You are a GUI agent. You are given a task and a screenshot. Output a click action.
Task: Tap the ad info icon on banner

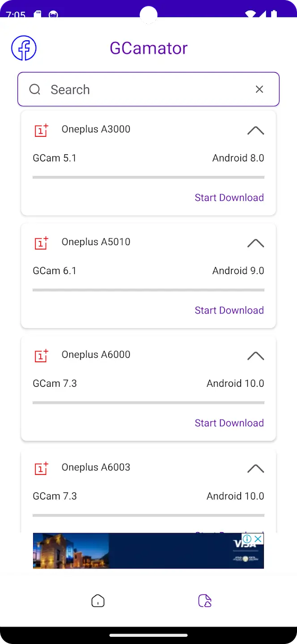(247, 538)
